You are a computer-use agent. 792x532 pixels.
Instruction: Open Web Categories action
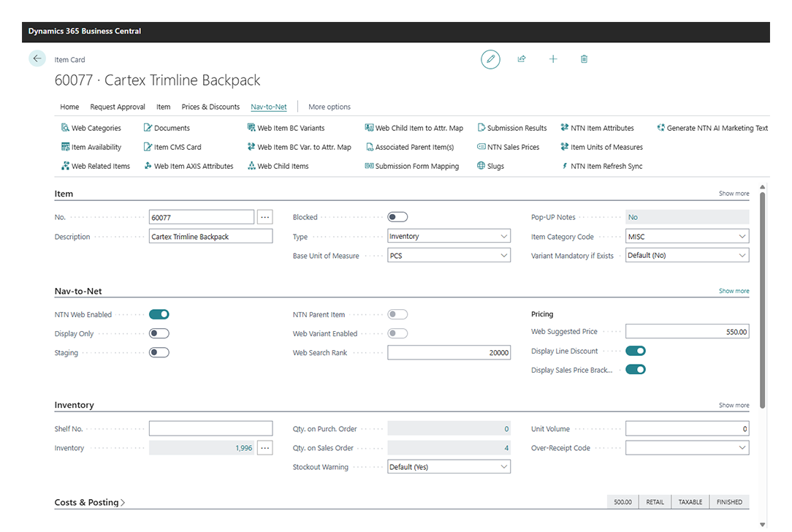pos(91,128)
